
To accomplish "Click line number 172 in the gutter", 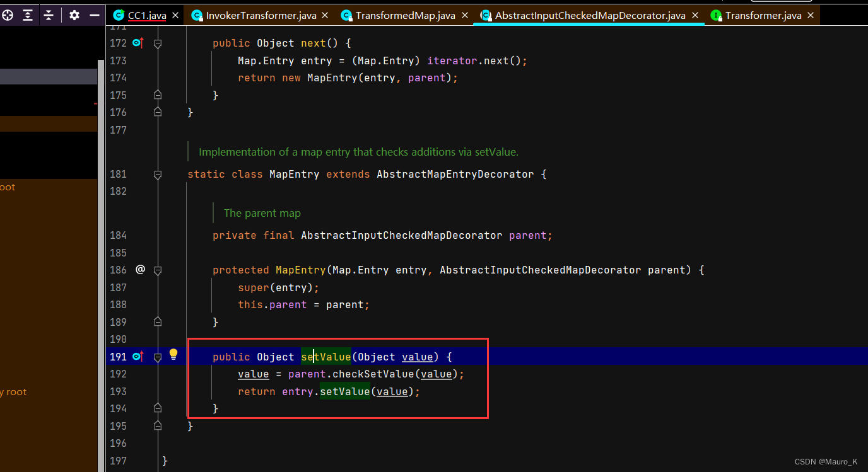I will (x=118, y=43).
